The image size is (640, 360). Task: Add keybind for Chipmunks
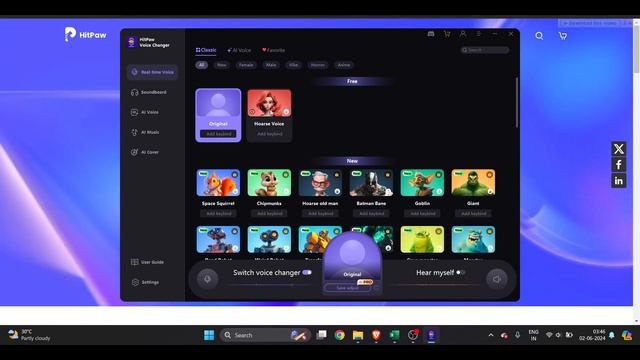tap(269, 213)
